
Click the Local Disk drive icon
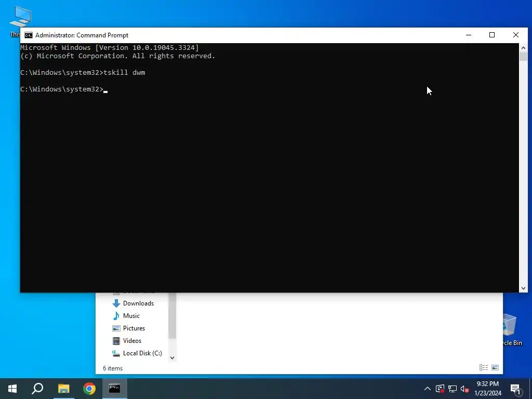(116, 353)
